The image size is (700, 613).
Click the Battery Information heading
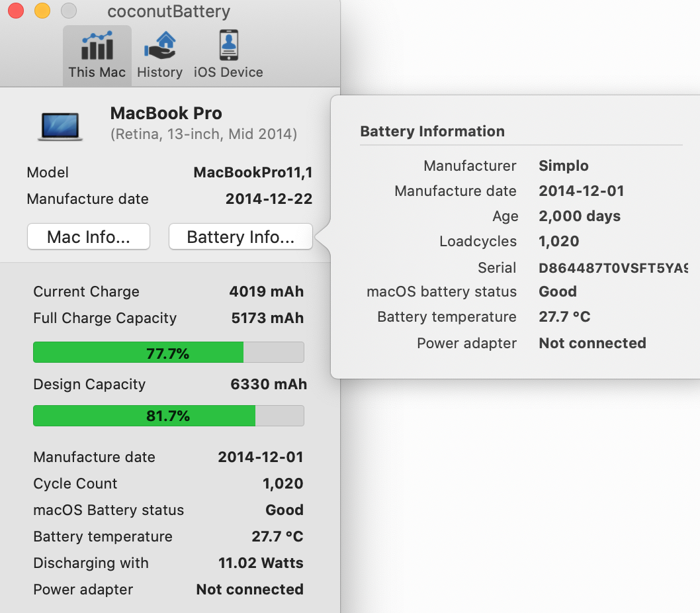coord(432,131)
